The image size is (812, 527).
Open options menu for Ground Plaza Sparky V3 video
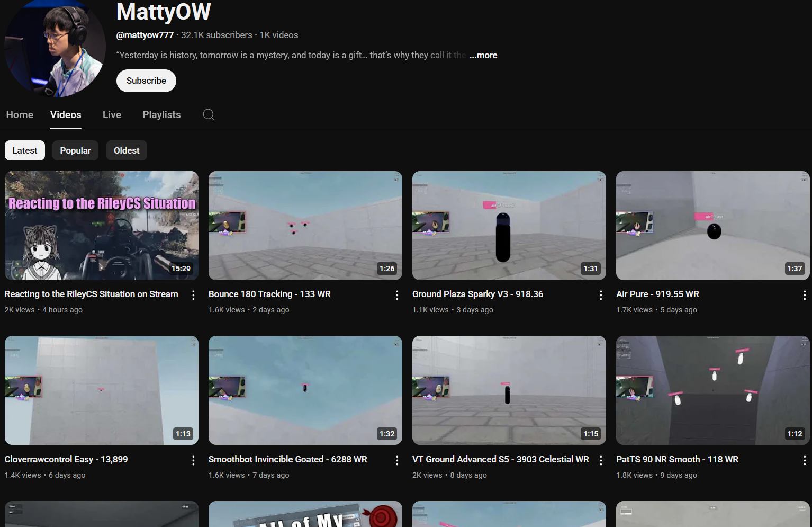click(601, 295)
